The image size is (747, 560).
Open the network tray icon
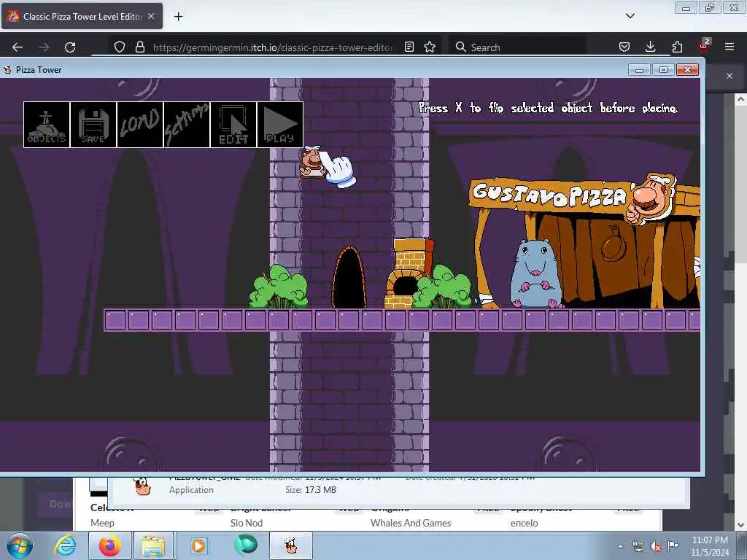pyautogui.click(x=638, y=547)
